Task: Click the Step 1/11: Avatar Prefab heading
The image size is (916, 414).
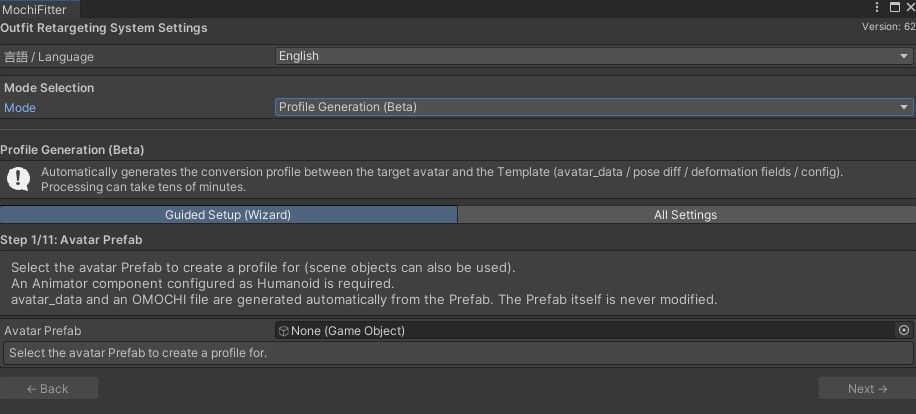Action: tap(71, 240)
